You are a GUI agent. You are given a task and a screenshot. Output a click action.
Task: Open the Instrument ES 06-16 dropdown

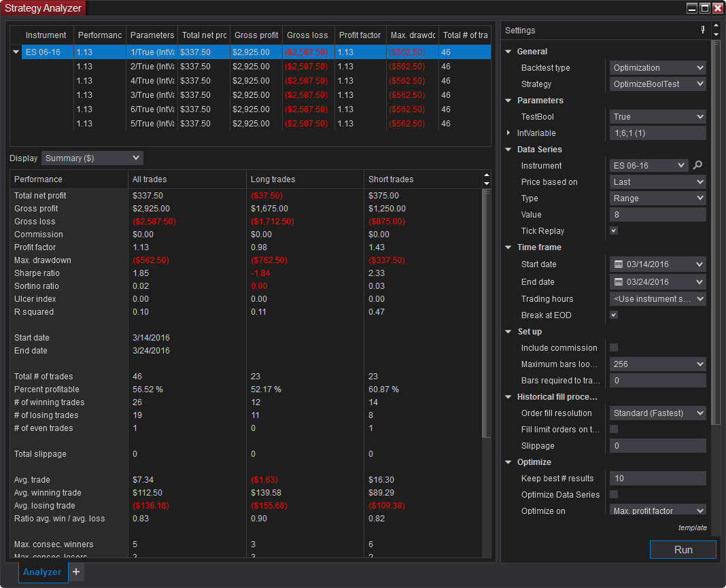tap(649, 165)
